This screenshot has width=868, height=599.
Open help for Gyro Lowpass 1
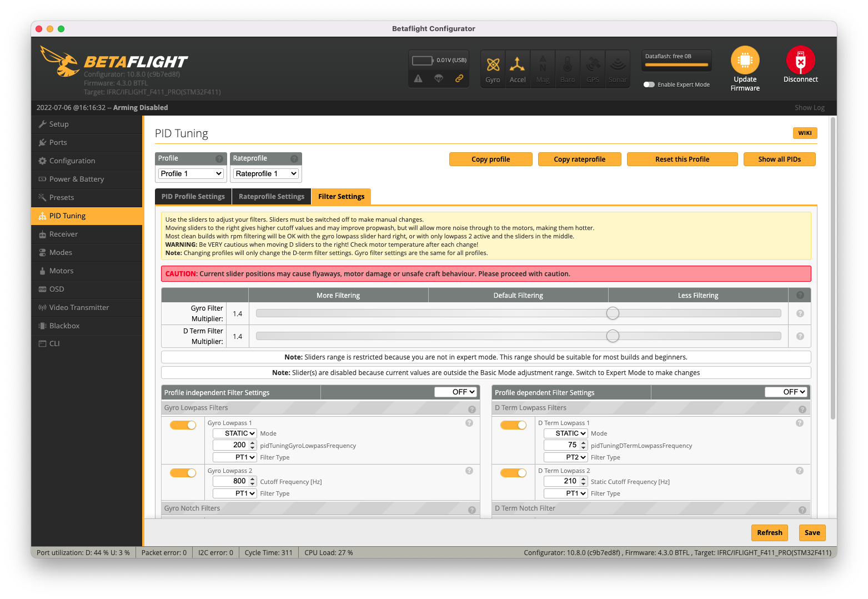coord(469,423)
